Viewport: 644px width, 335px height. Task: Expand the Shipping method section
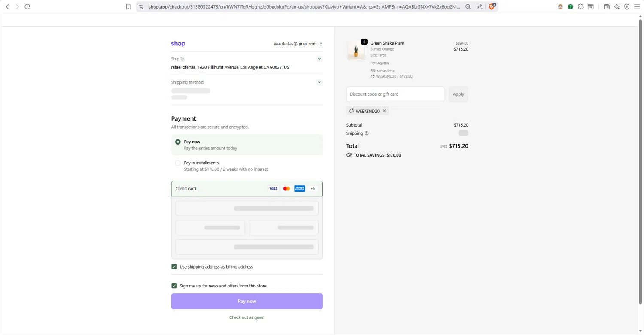pyautogui.click(x=319, y=82)
